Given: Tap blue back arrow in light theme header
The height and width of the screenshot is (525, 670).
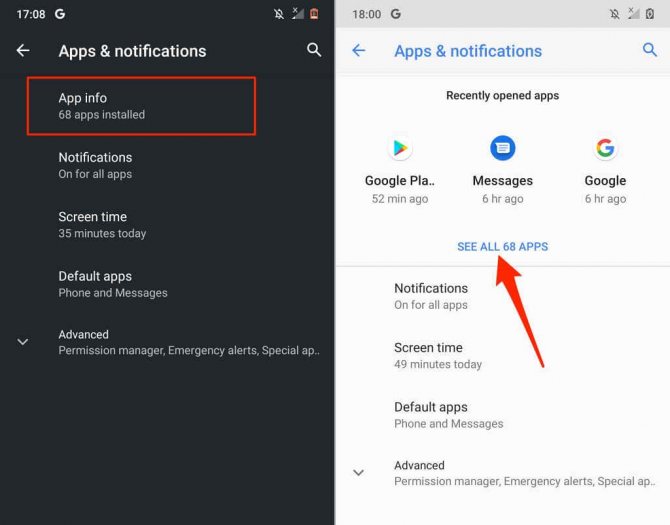Looking at the screenshot, I should (359, 50).
